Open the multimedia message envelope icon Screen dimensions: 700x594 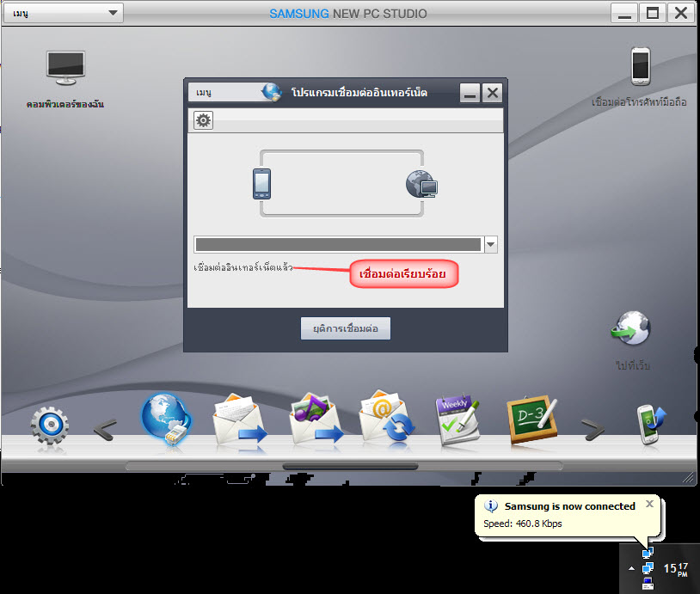[x=316, y=419]
